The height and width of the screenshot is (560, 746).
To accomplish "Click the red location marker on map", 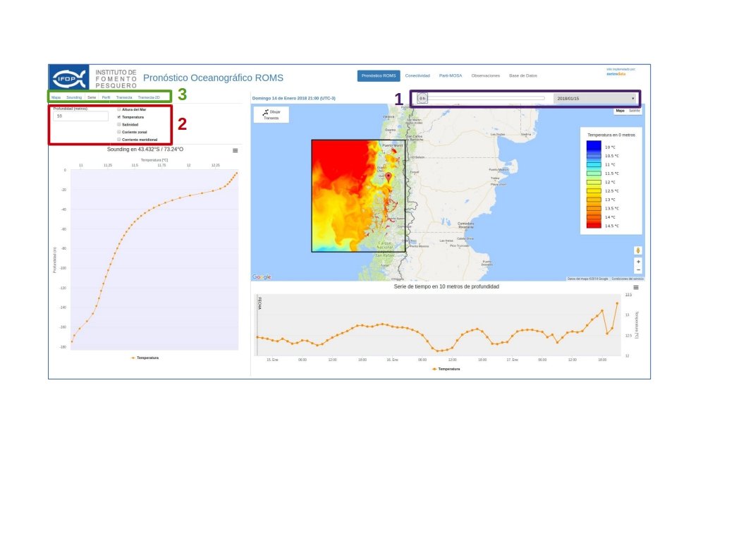I will click(x=388, y=175).
